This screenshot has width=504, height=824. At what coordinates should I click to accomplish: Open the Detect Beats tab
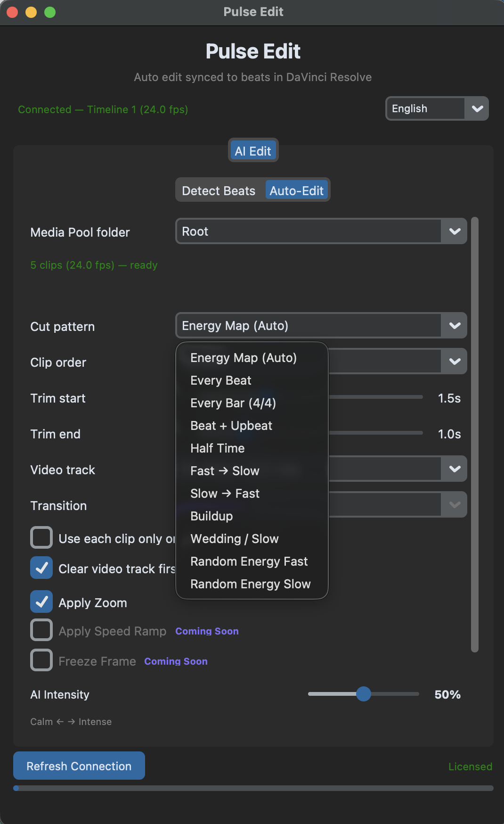coord(219,190)
